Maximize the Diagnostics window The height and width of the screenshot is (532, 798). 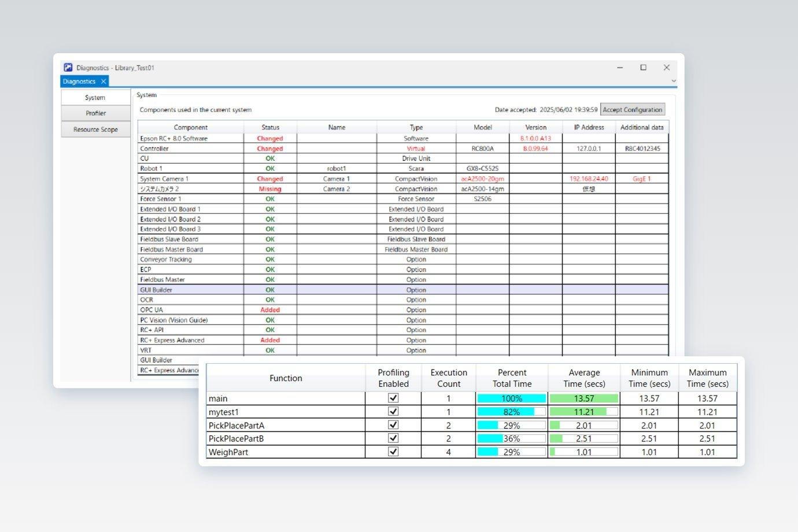643,68
